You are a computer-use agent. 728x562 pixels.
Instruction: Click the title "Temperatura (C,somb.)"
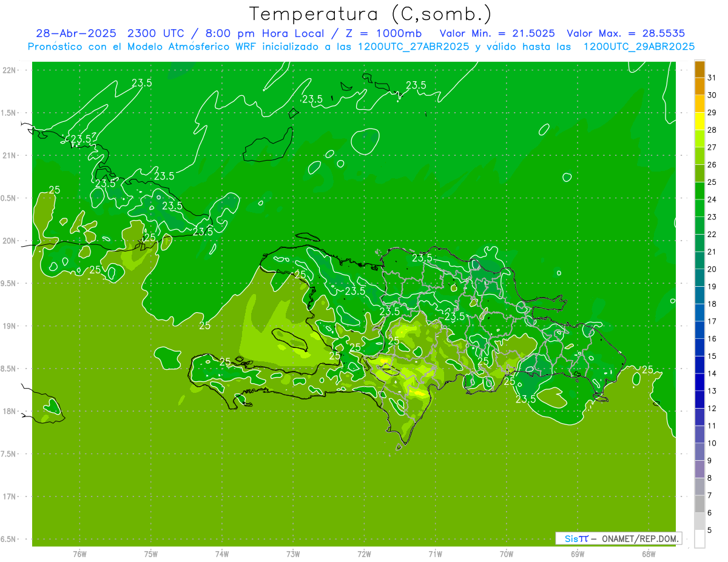click(x=371, y=15)
